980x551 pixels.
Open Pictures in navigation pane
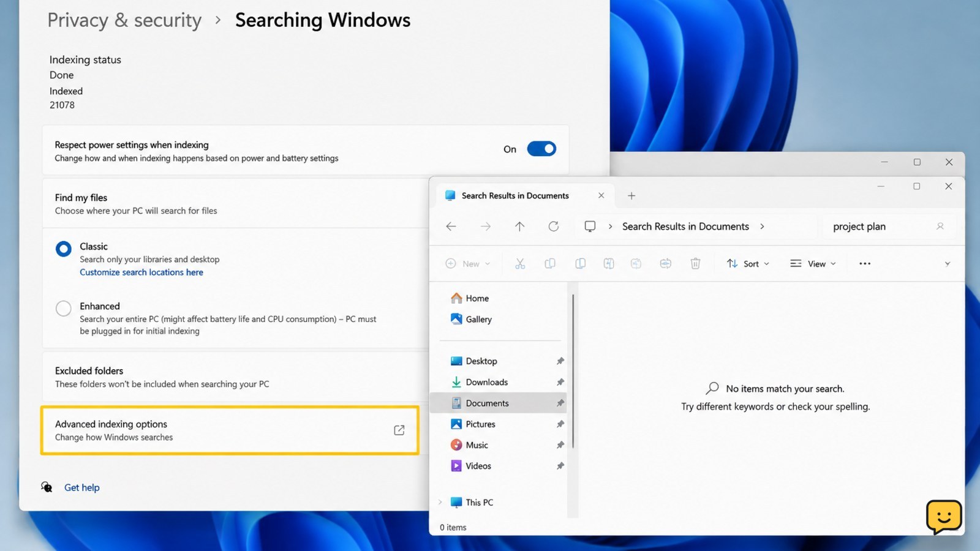click(480, 424)
